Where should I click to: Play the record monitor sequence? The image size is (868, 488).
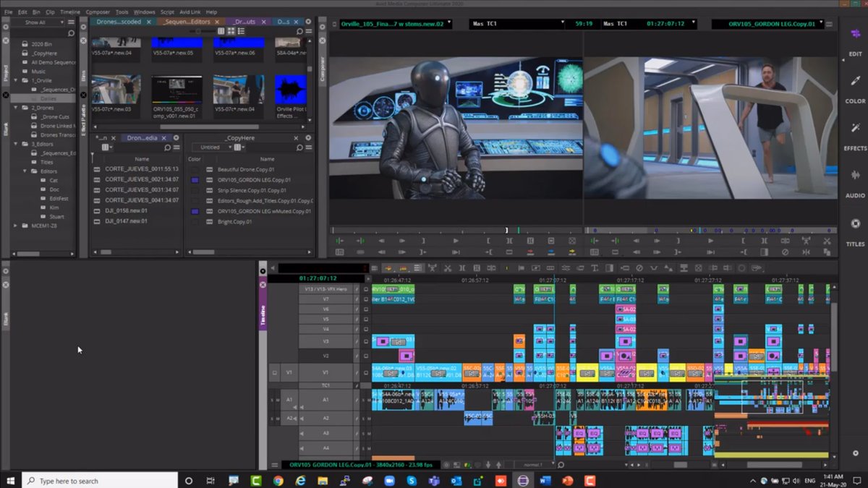point(710,241)
